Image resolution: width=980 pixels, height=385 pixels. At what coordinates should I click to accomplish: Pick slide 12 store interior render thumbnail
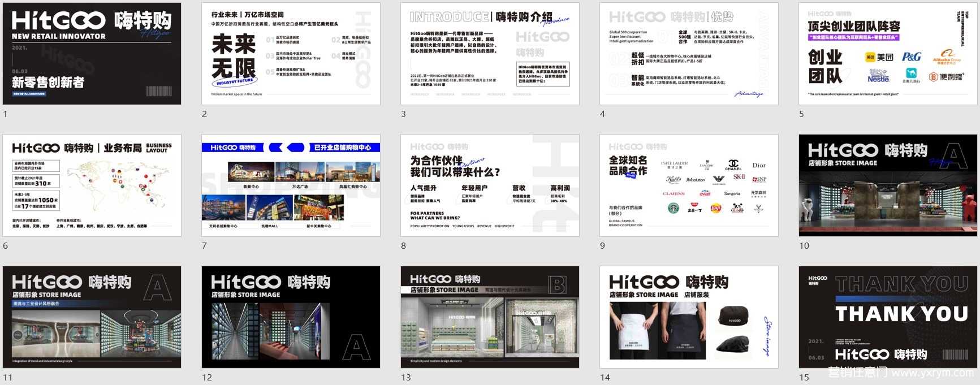pyautogui.click(x=291, y=317)
